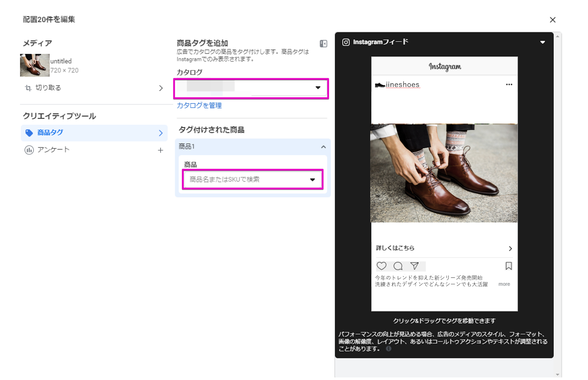Open the 切り取る crop option
The width and height of the screenshot is (588, 380).
[94, 88]
